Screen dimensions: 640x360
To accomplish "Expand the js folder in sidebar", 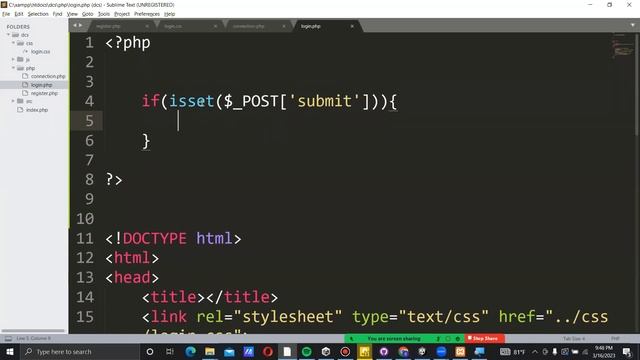I will click(13, 60).
